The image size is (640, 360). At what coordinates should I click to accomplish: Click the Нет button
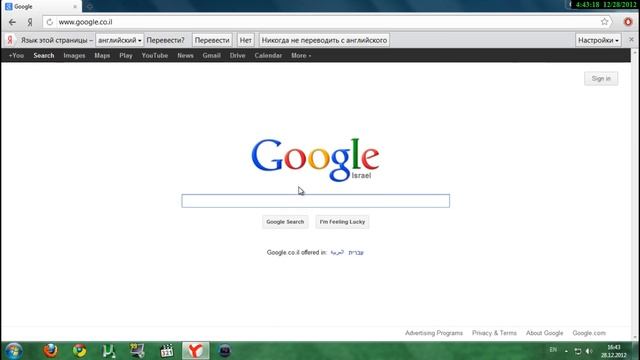pyautogui.click(x=245, y=40)
